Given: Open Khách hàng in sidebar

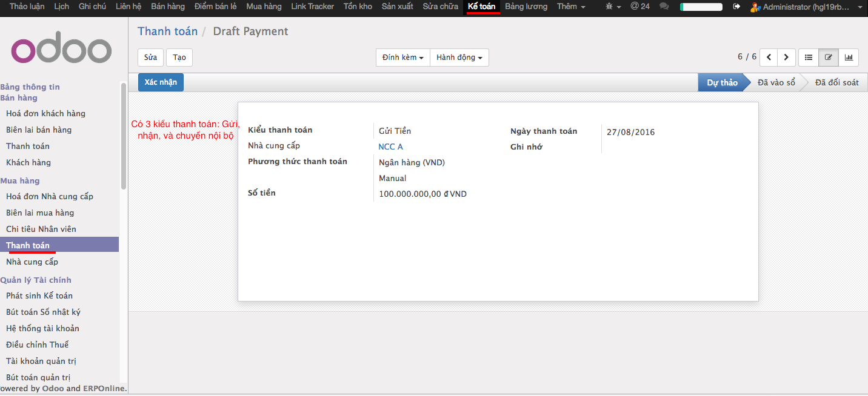Looking at the screenshot, I should tap(28, 162).
